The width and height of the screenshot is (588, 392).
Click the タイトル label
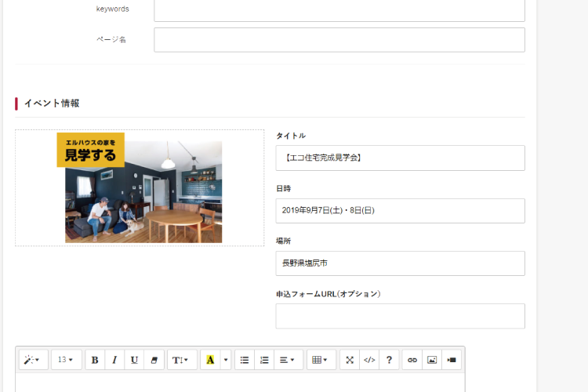click(x=291, y=136)
